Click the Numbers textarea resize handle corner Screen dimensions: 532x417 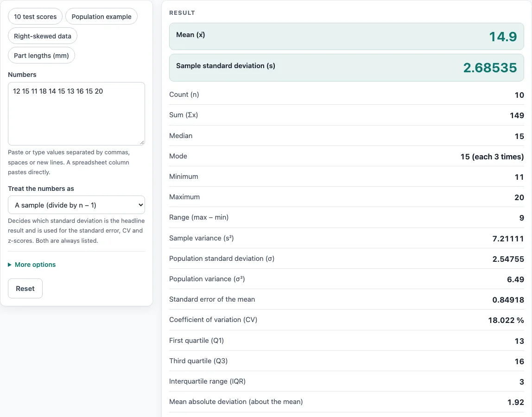coord(142,143)
